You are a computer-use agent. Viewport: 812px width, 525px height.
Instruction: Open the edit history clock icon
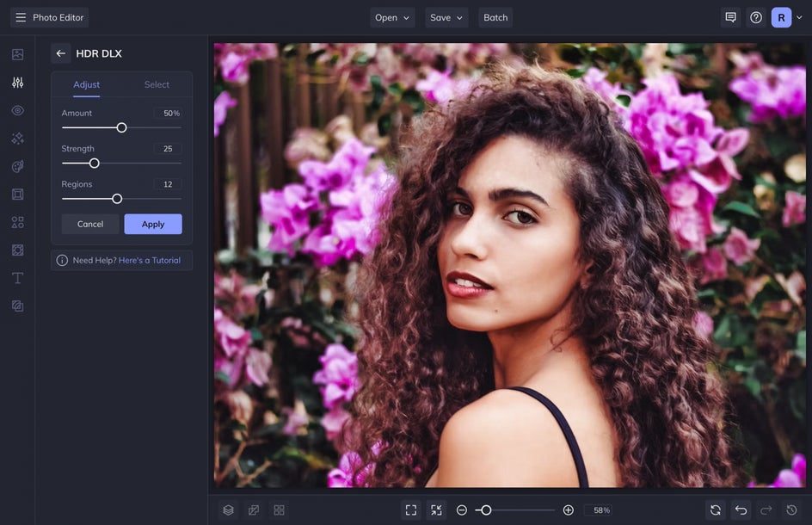(x=792, y=510)
